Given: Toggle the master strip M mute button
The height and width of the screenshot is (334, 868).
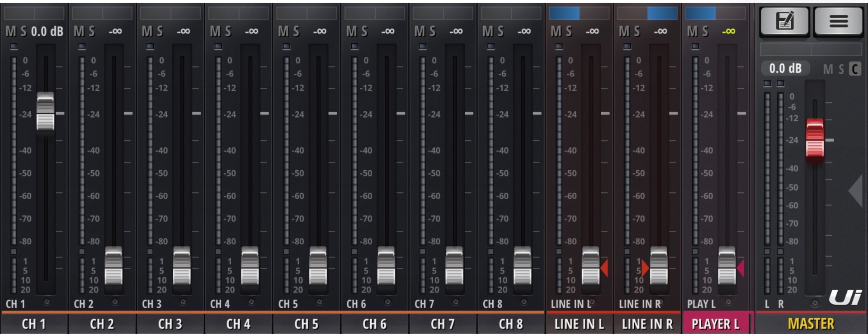Looking at the screenshot, I should tap(828, 69).
